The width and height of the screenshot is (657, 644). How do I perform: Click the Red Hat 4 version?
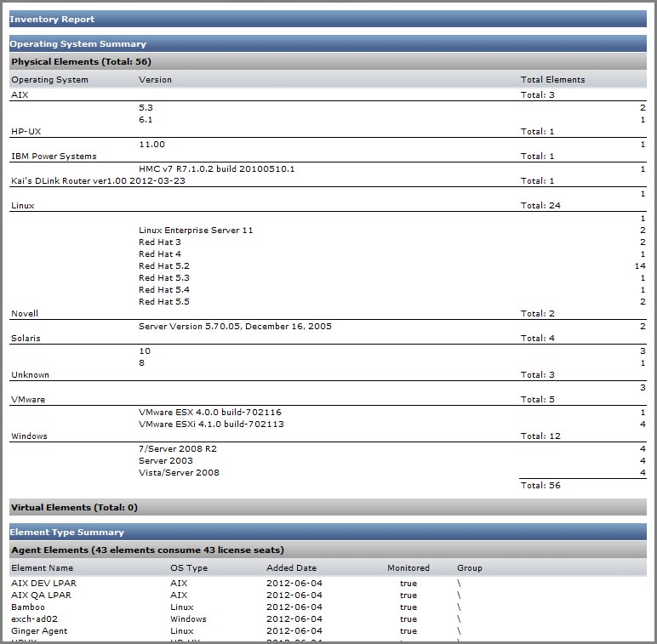pos(160,254)
